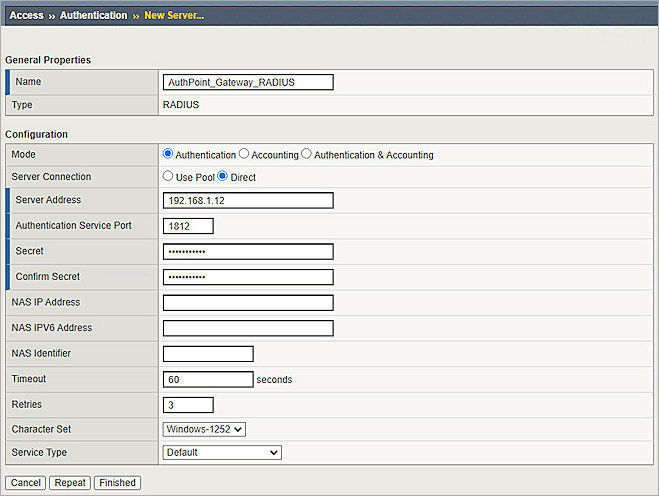Select Use Pool server connection
This screenshot has width=659, height=496.
tap(168, 177)
